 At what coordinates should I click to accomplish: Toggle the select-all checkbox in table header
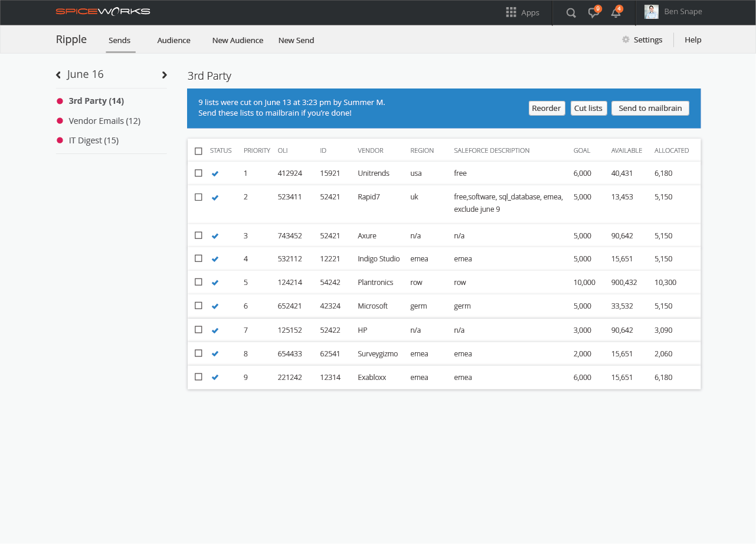198,151
